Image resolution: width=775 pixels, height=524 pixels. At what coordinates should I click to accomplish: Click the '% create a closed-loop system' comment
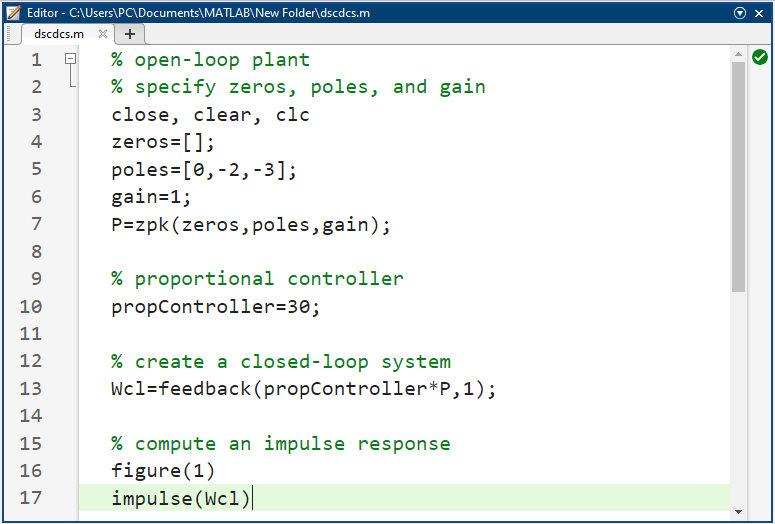(x=281, y=362)
